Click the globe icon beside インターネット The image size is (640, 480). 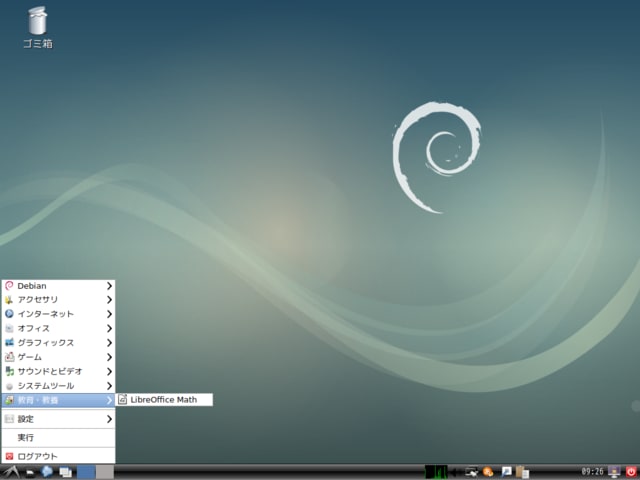click(9, 314)
